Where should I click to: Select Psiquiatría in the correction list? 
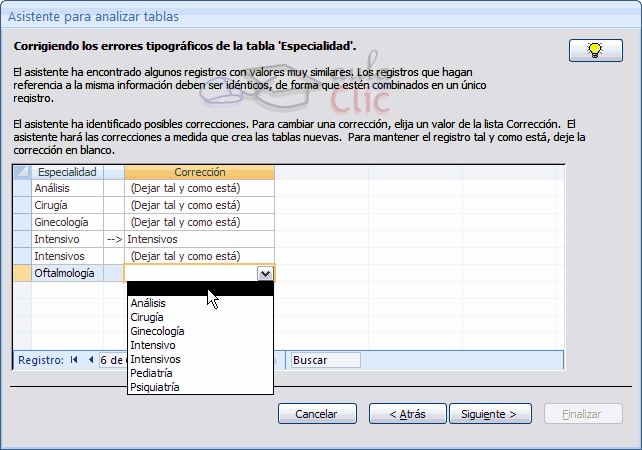[155, 387]
